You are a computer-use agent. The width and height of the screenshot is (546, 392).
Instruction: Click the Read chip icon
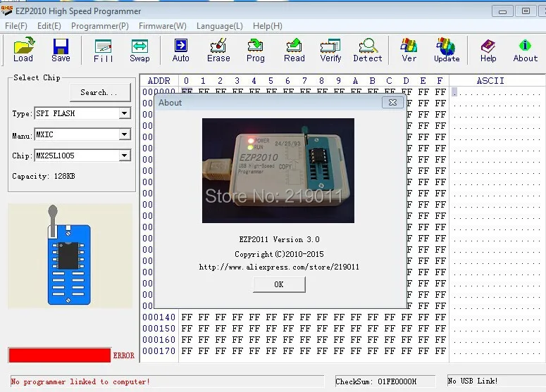294,50
